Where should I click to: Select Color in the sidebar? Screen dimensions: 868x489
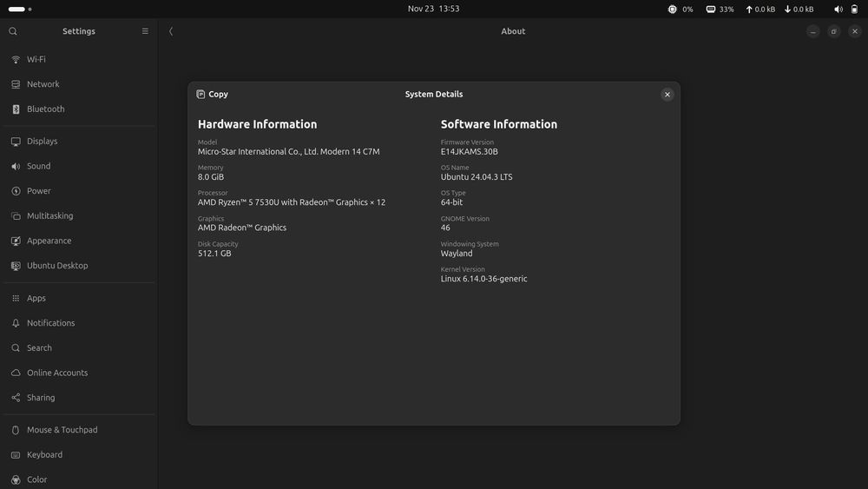[x=79, y=479]
